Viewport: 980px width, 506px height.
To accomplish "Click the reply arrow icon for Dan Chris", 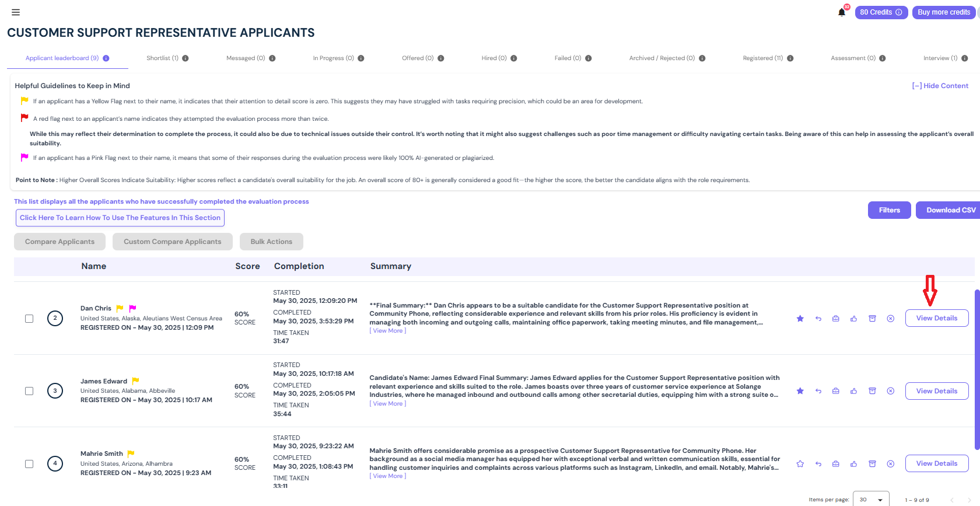I will pyautogui.click(x=818, y=319).
